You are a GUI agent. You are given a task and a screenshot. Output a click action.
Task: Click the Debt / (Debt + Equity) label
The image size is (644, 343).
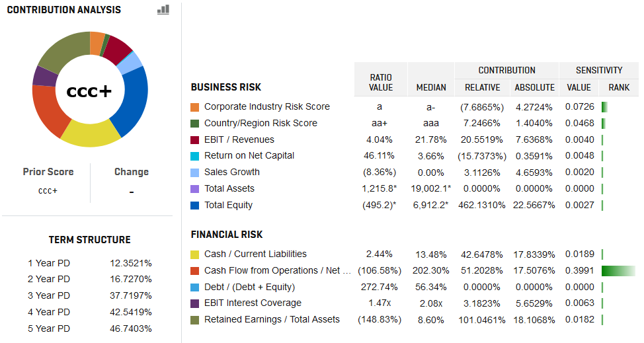pos(249,287)
